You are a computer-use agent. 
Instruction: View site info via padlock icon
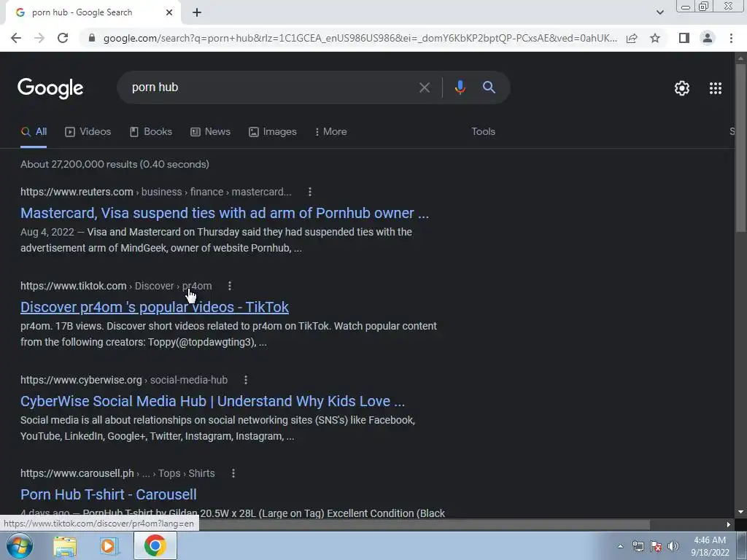click(92, 38)
